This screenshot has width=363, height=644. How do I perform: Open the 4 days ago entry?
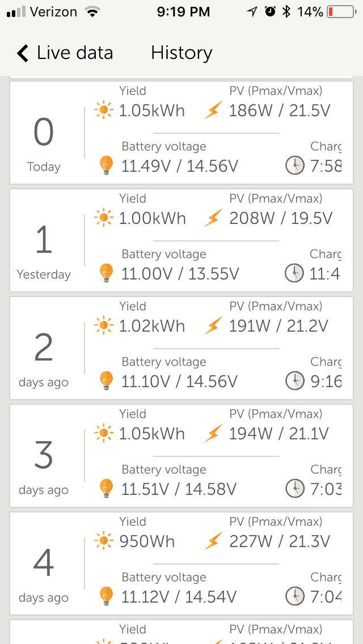coord(44,573)
